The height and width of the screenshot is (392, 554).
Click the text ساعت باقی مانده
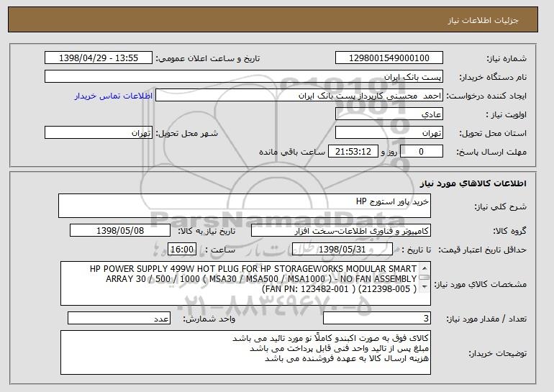coord(292,152)
